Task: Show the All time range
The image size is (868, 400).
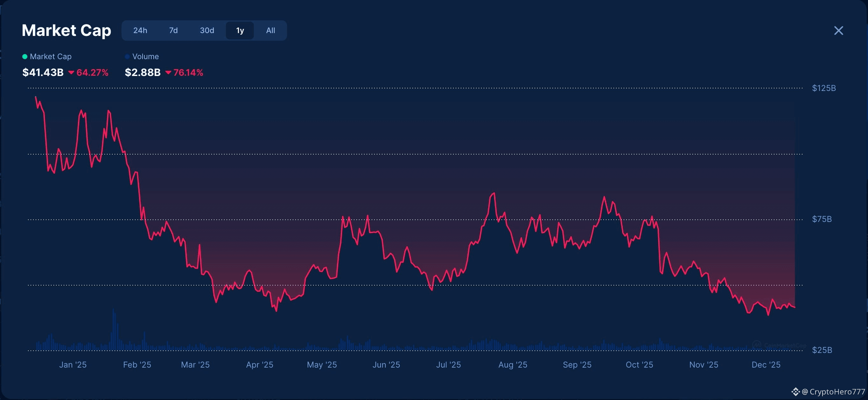Action: click(x=270, y=31)
